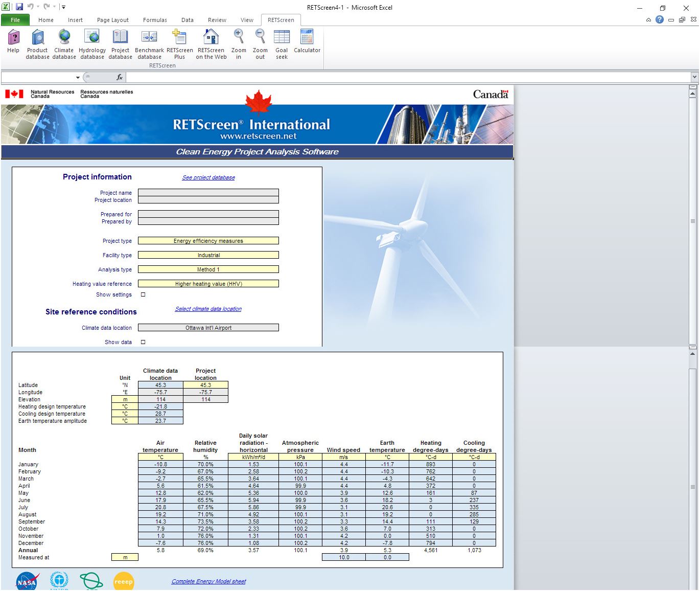Screen dimensions: 700x591
Task: Follow the See project database link
Action: pyautogui.click(x=208, y=177)
